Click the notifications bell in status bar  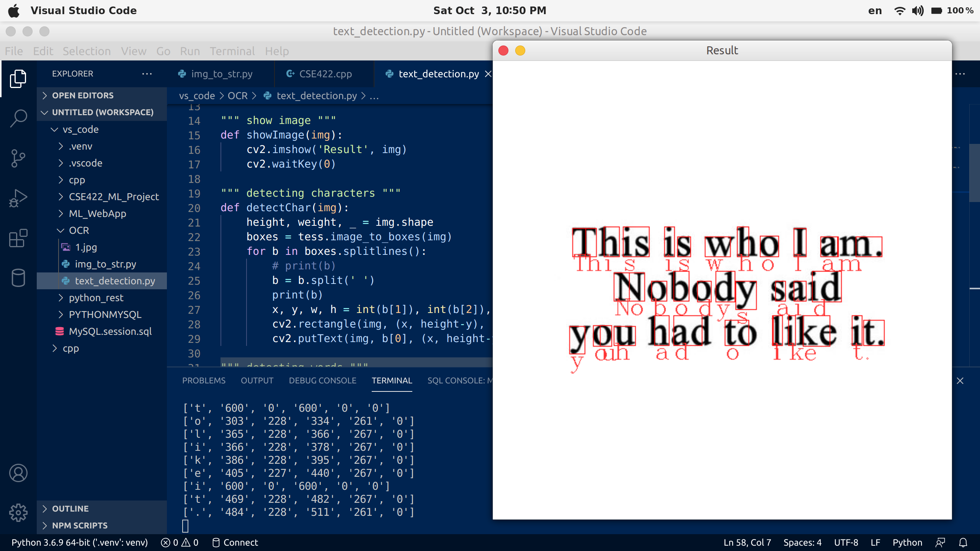click(x=963, y=543)
